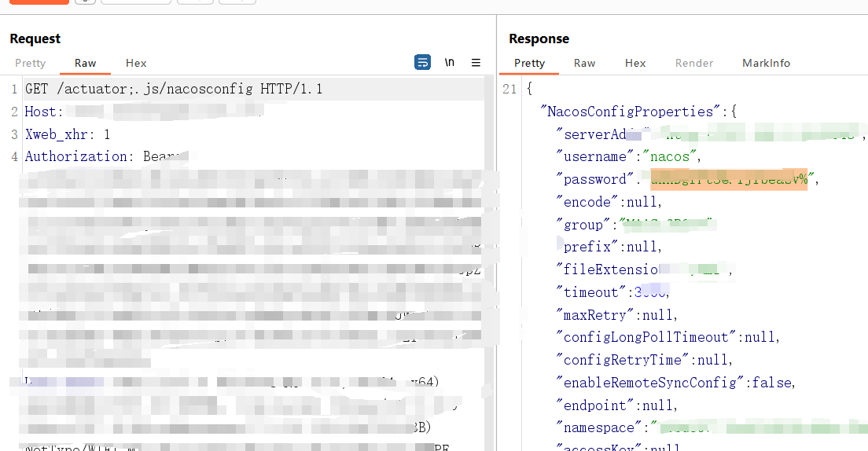This screenshot has height=451, width=868.
Task: Click the orange Send button at top
Action: (x=39, y=2)
